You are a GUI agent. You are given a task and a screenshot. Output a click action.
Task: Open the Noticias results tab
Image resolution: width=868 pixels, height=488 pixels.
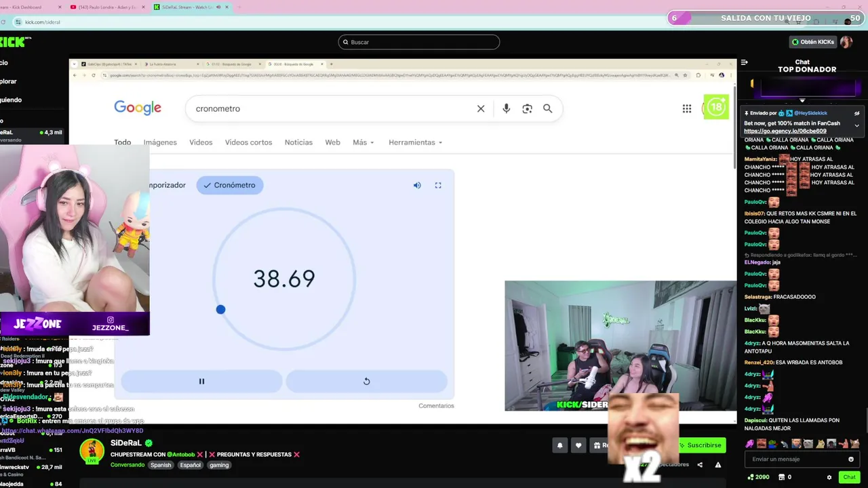tap(298, 142)
